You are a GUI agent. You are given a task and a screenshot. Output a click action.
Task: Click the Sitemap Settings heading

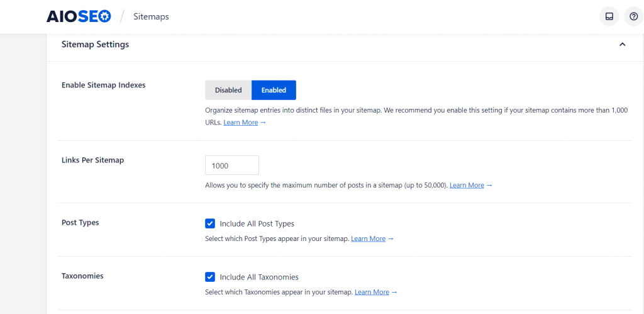95,45
